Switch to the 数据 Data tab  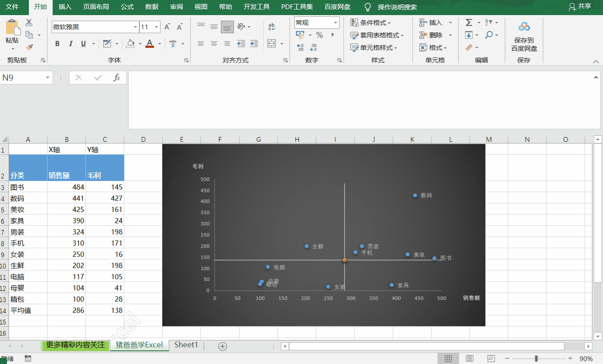coord(152,7)
